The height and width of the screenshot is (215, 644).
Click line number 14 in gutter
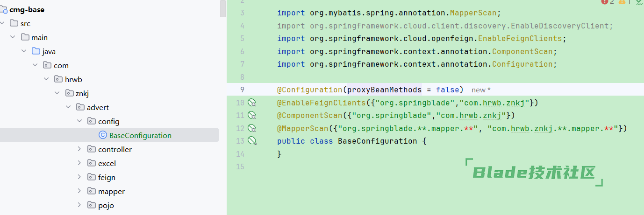coord(240,154)
